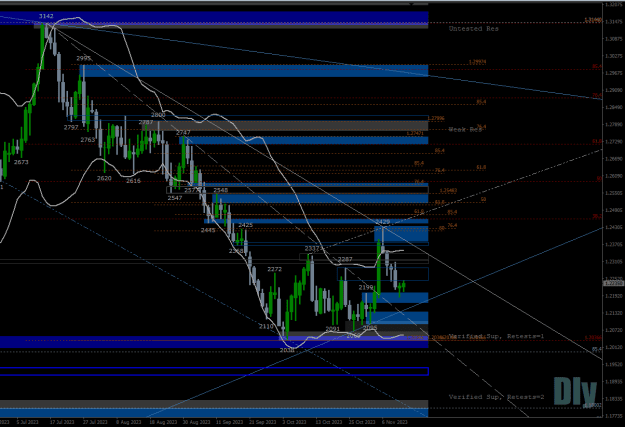The height and width of the screenshot is (427, 625).
Task: Click the '5 Jul 2023' date on time axis
Action: pyautogui.click(x=28, y=422)
